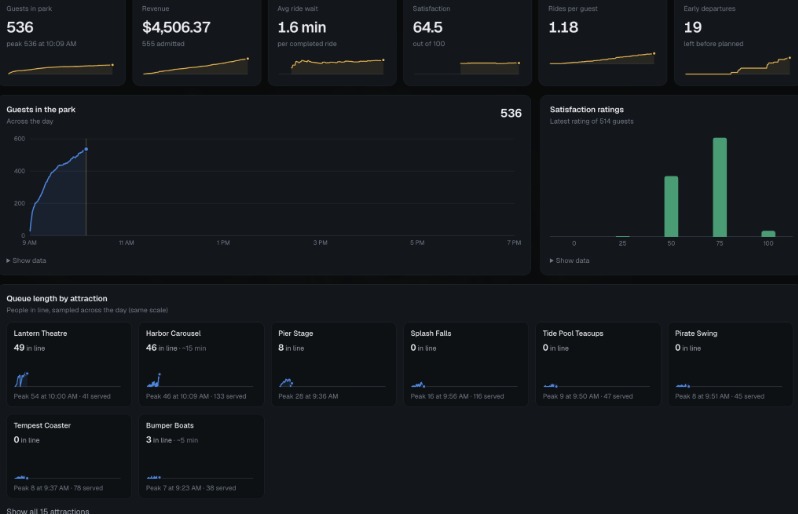Image resolution: width=798 pixels, height=514 pixels.
Task: Select the Tide Pool Teacups card
Action: (598, 364)
